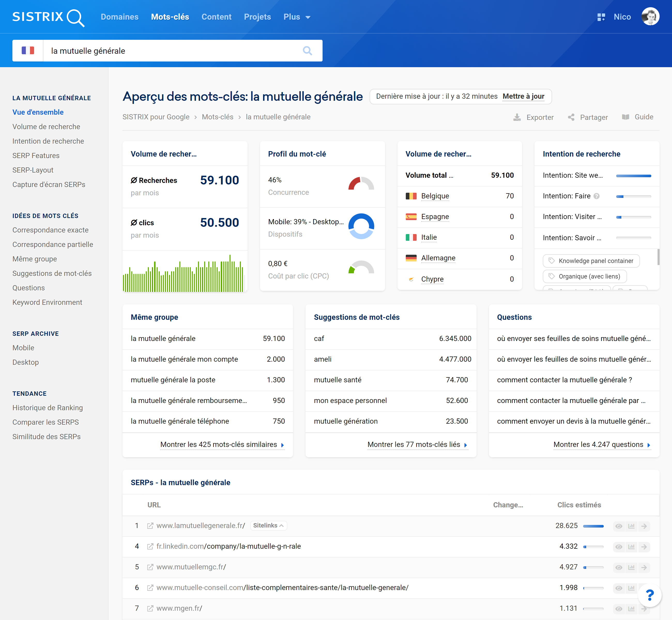Click the search magnifier icon in search box
The image size is (672, 620).
tap(307, 51)
